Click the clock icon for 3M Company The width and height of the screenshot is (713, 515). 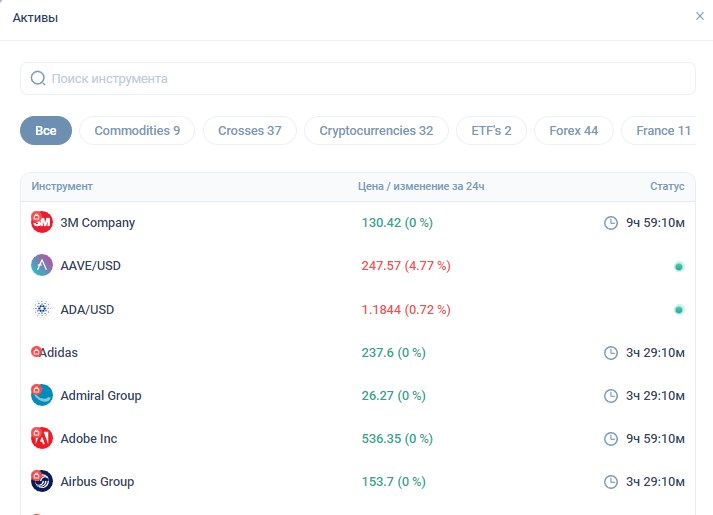[611, 223]
